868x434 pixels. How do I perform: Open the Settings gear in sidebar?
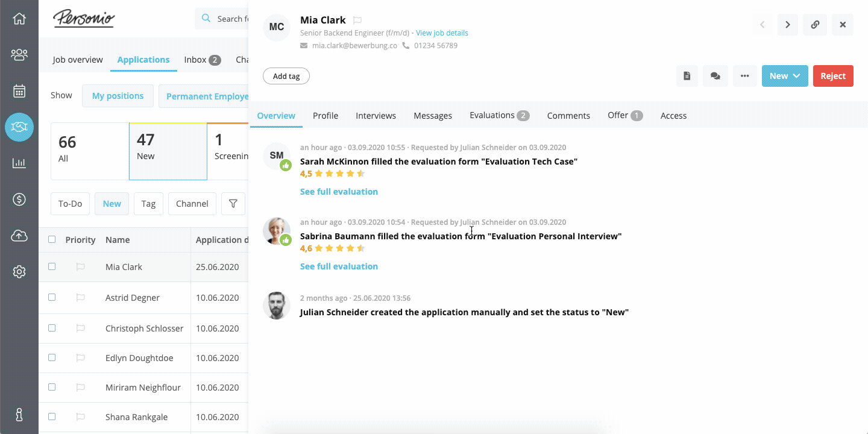click(x=19, y=272)
